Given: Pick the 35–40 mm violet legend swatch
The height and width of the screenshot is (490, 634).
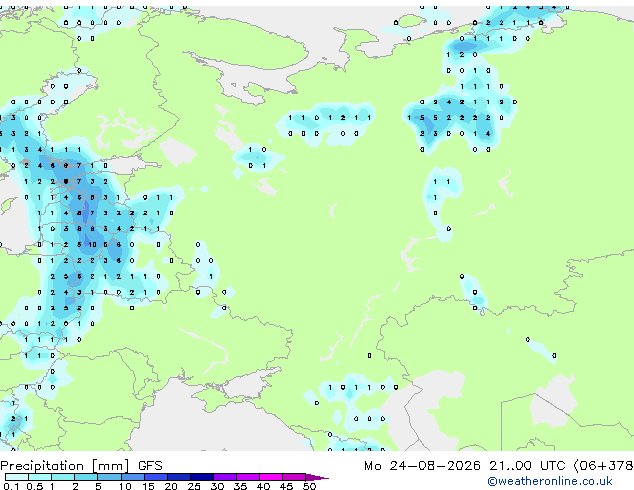Looking at the screenshot, I should pos(247,477).
